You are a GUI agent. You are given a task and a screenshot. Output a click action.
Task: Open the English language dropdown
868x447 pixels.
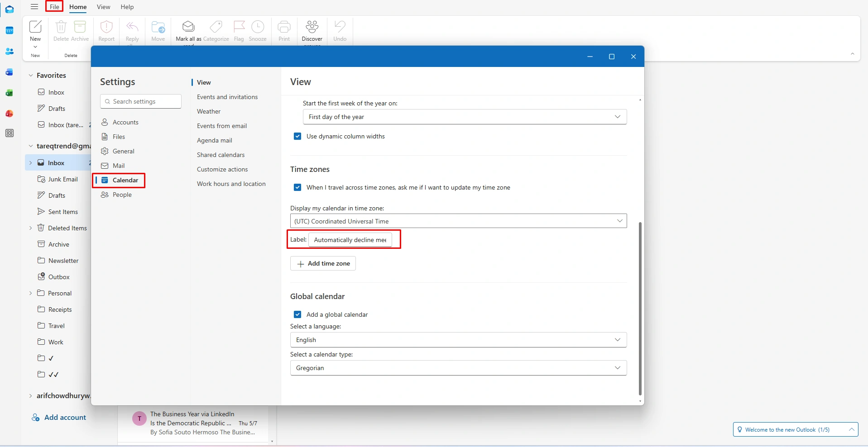click(458, 340)
